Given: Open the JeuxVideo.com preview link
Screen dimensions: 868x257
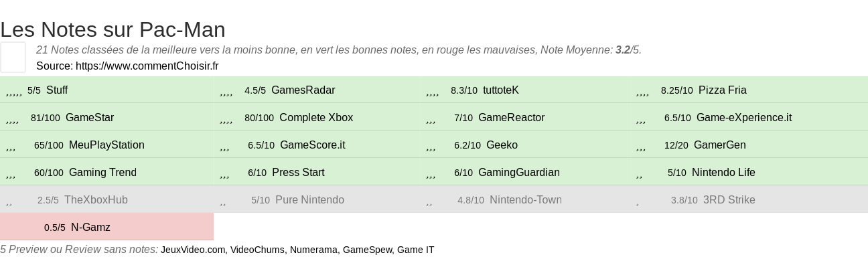Looking at the screenshot, I should [x=193, y=250].
